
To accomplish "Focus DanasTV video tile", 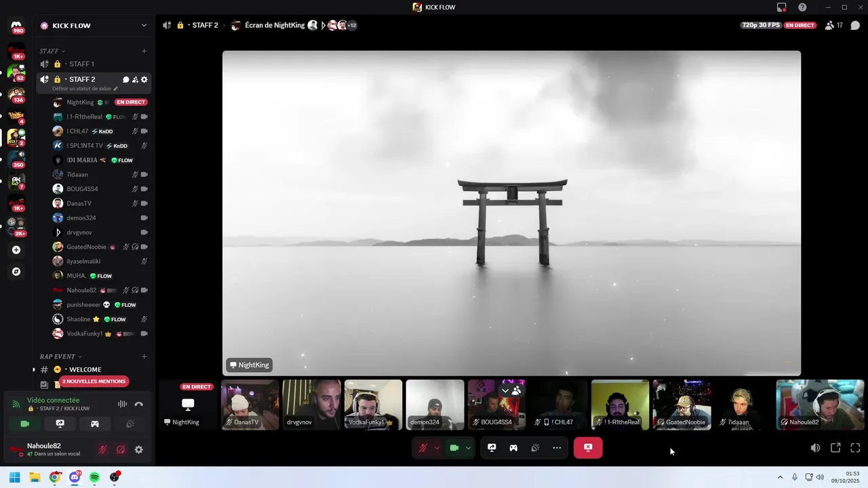I will [250, 405].
